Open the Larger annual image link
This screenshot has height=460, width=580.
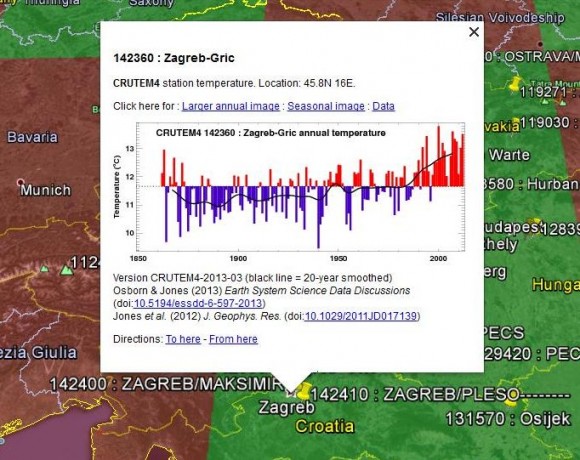pyautogui.click(x=230, y=106)
